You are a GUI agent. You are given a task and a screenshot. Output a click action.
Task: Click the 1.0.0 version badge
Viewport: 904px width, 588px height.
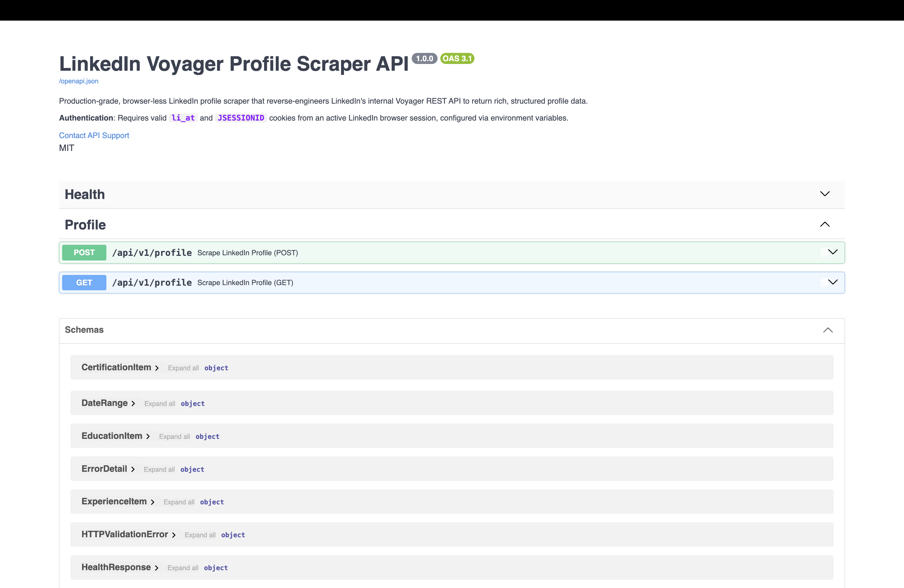[x=424, y=58]
